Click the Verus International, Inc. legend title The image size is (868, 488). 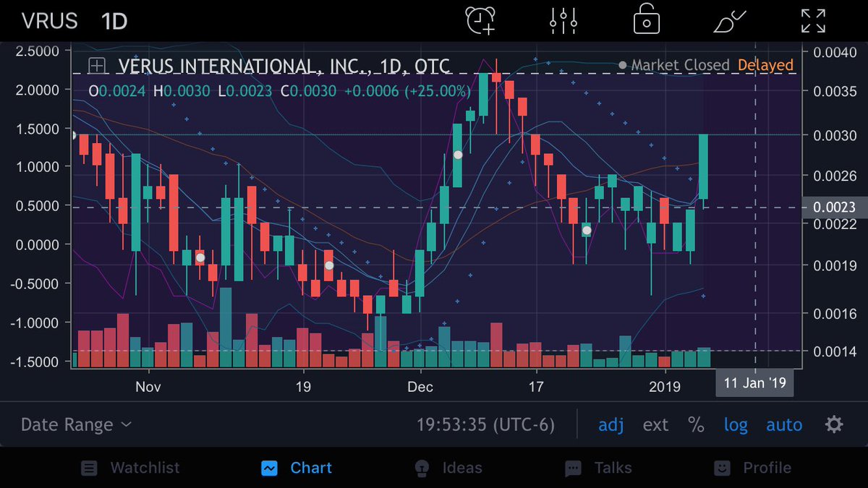coord(284,66)
